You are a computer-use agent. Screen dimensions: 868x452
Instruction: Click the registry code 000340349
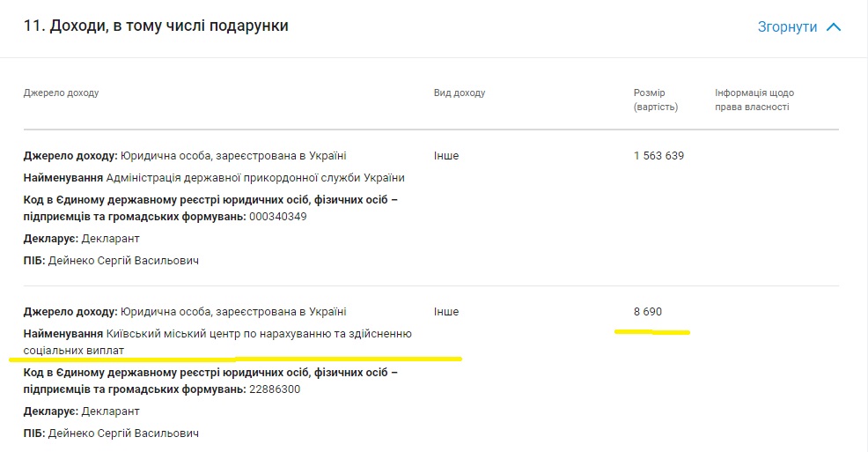pyautogui.click(x=278, y=217)
